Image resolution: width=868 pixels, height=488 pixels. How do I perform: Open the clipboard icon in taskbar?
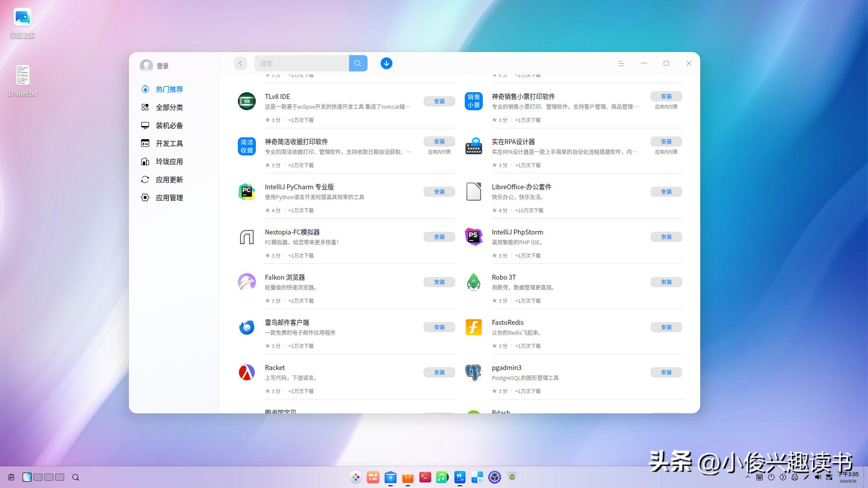(11, 477)
